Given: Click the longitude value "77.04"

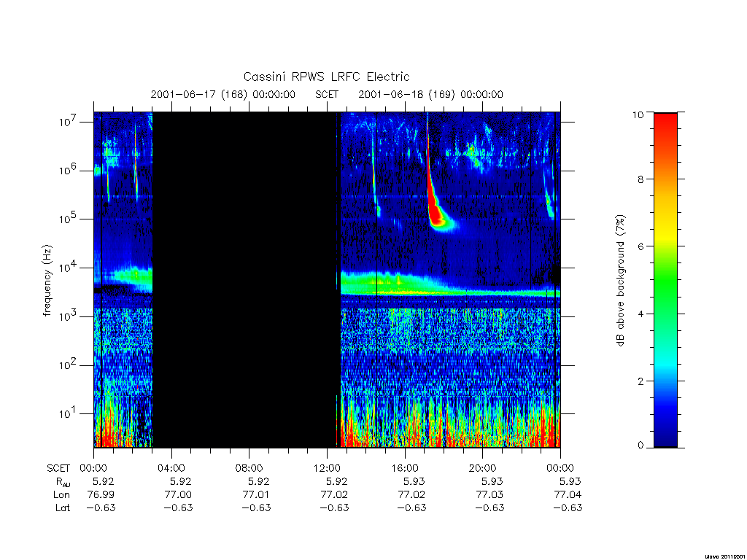Looking at the screenshot, I should [x=568, y=495].
